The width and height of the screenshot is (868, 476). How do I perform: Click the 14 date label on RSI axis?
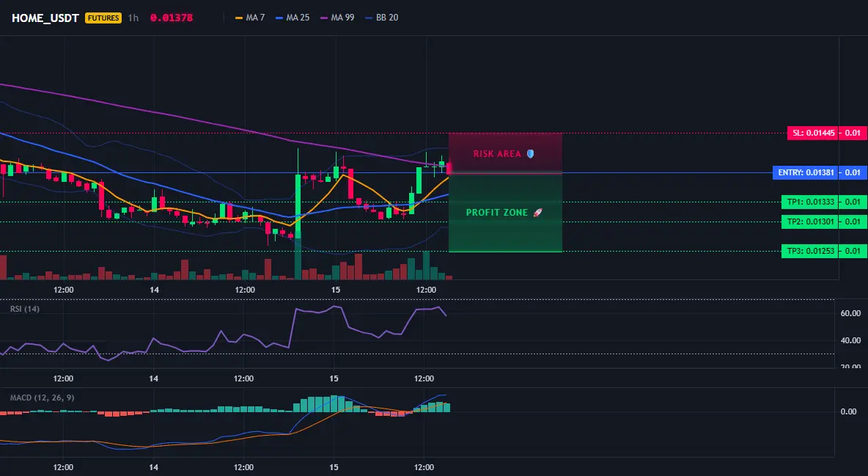coord(153,378)
